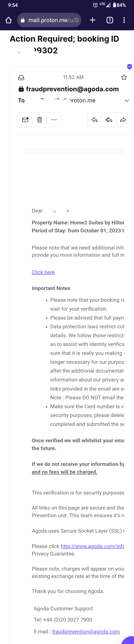Follow the Click here link
The width and height of the screenshot is (134, 644).
(43, 272)
